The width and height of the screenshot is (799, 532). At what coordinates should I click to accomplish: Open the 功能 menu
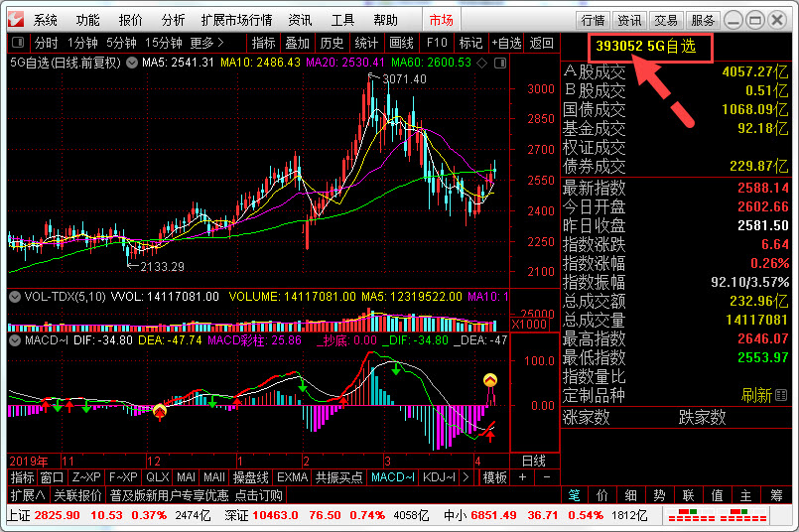(x=87, y=21)
